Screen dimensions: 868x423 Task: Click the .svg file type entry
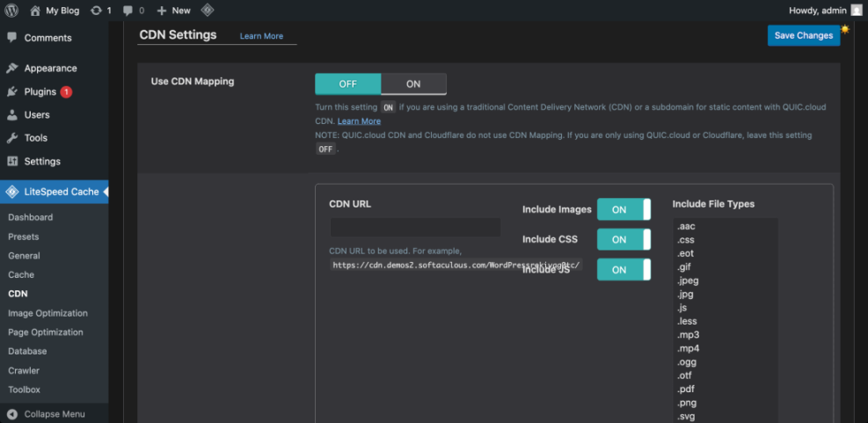pos(686,416)
